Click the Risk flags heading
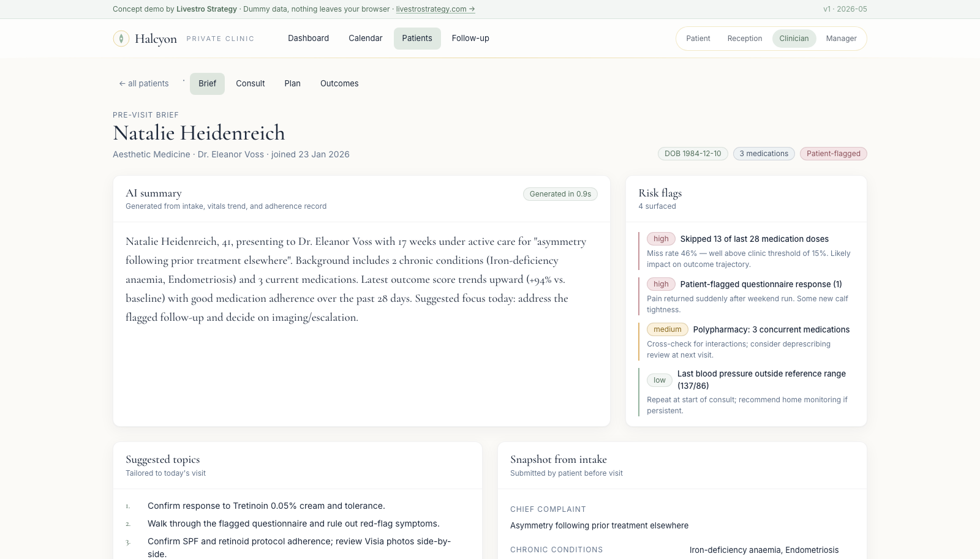 coord(660,193)
